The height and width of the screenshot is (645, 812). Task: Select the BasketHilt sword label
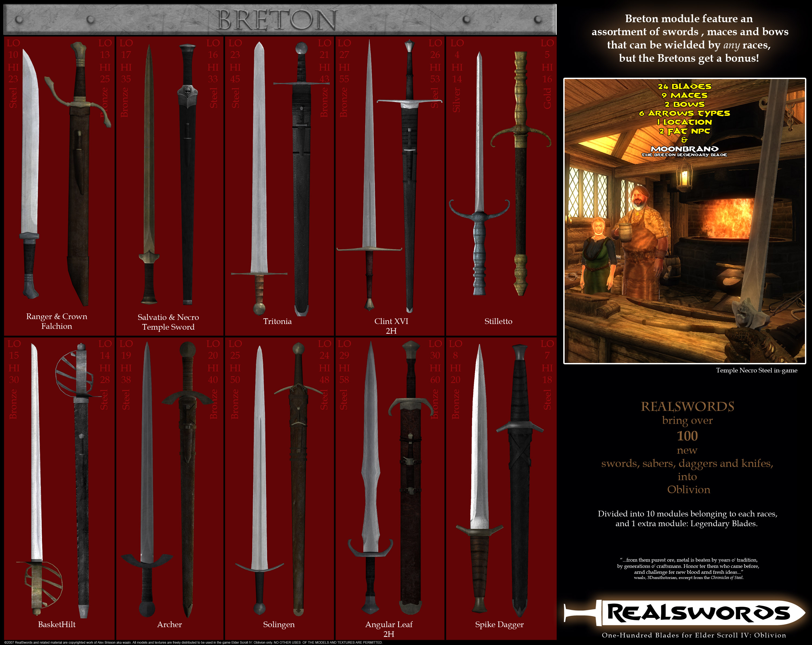tap(57, 624)
